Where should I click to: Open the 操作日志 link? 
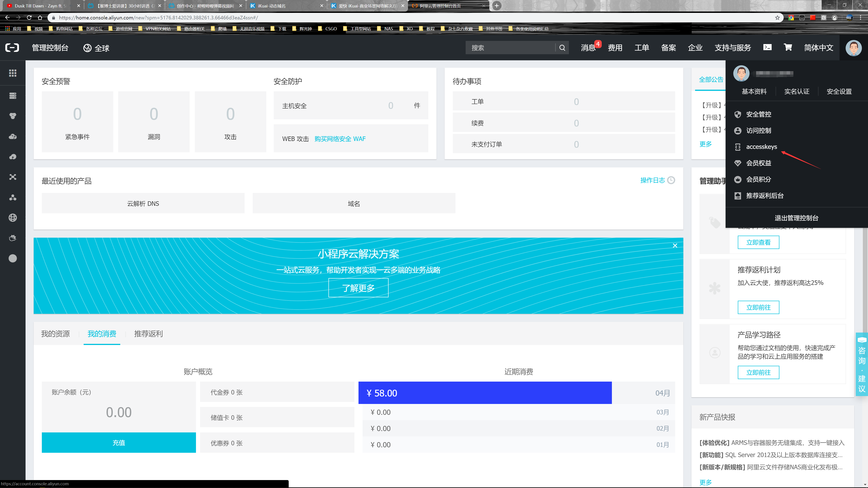point(652,180)
